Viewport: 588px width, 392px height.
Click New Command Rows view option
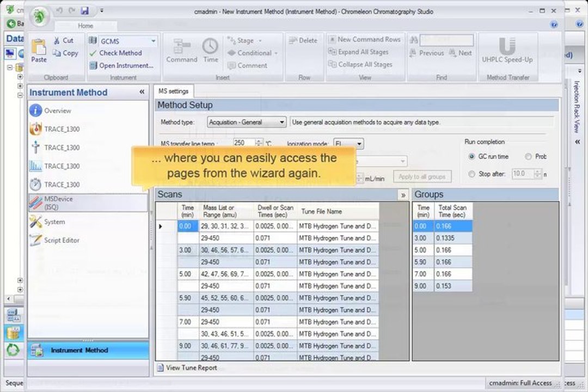[364, 39]
